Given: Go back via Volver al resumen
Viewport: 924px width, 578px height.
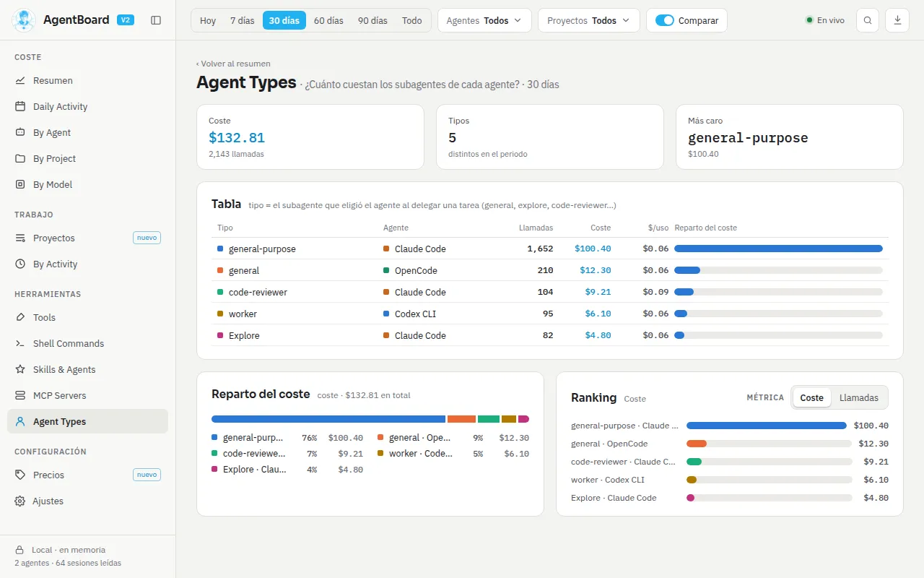Looking at the screenshot, I should point(233,64).
